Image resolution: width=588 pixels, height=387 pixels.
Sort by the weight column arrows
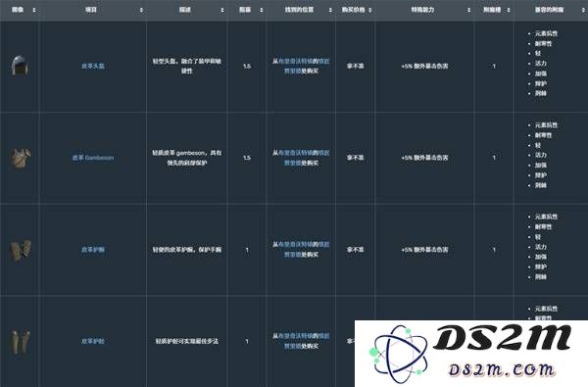(262, 10)
